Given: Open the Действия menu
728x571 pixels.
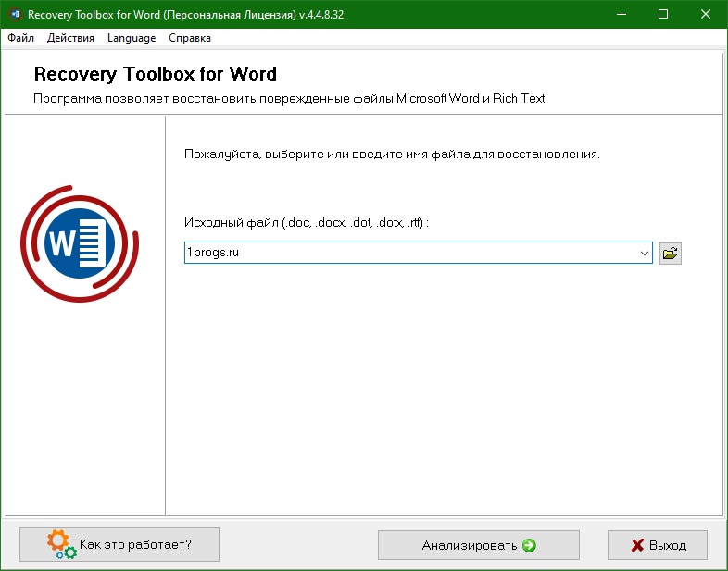Looking at the screenshot, I should [x=70, y=38].
